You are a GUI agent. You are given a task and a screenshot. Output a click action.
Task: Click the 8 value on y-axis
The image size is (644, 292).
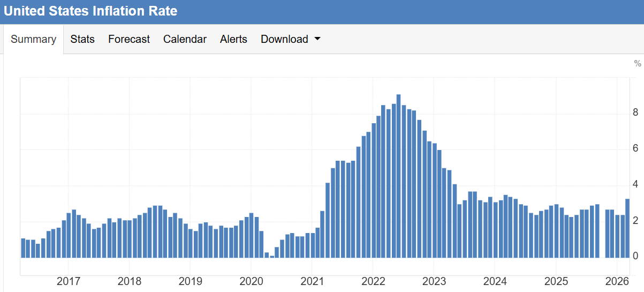[x=635, y=113]
